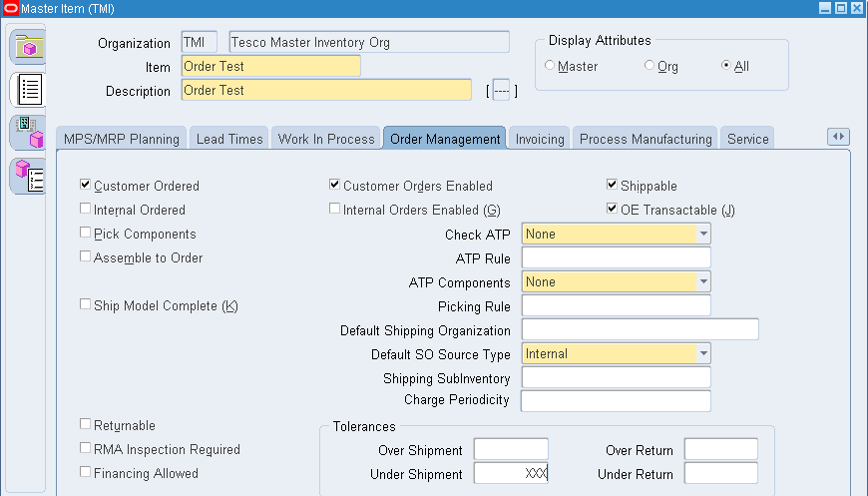The width and height of the screenshot is (868, 496).
Task: Click the Description field
Action: click(326, 90)
